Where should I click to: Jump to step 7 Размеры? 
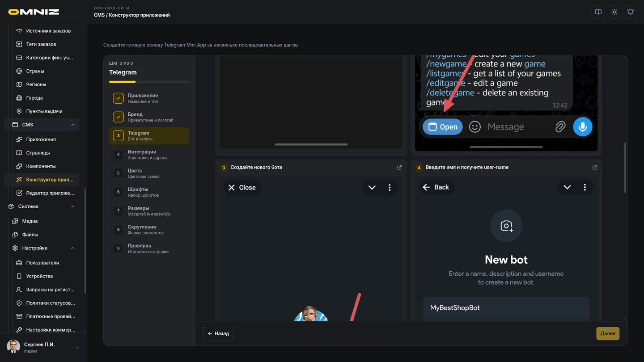point(149,211)
